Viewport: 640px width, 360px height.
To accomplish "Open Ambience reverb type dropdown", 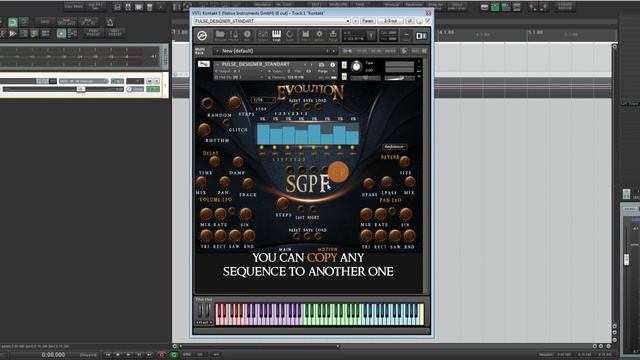I will tap(394, 147).
